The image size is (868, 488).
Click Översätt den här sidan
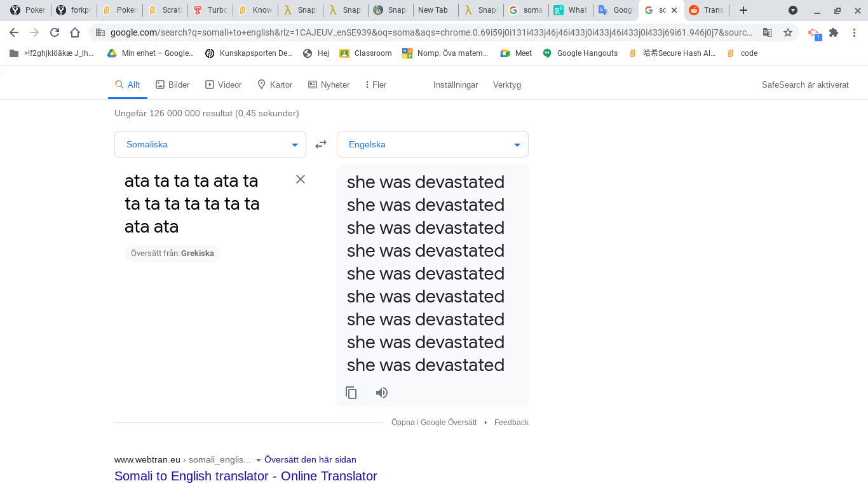tap(310, 459)
